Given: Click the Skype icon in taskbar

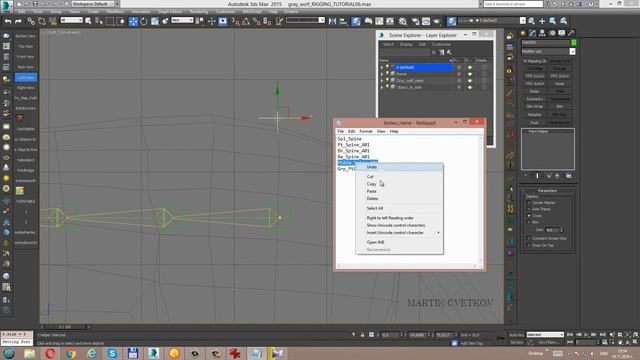Looking at the screenshot, I should coord(112,353).
